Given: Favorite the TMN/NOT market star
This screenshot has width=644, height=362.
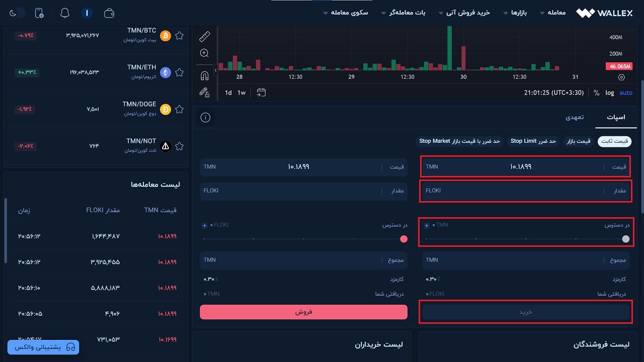Looking at the screenshot, I should 179,146.
